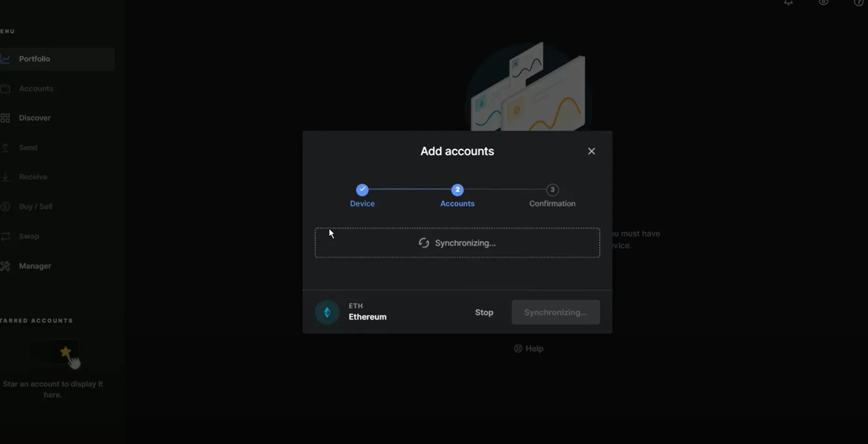
Task: Click the Manager tools icon
Action: tap(5, 266)
